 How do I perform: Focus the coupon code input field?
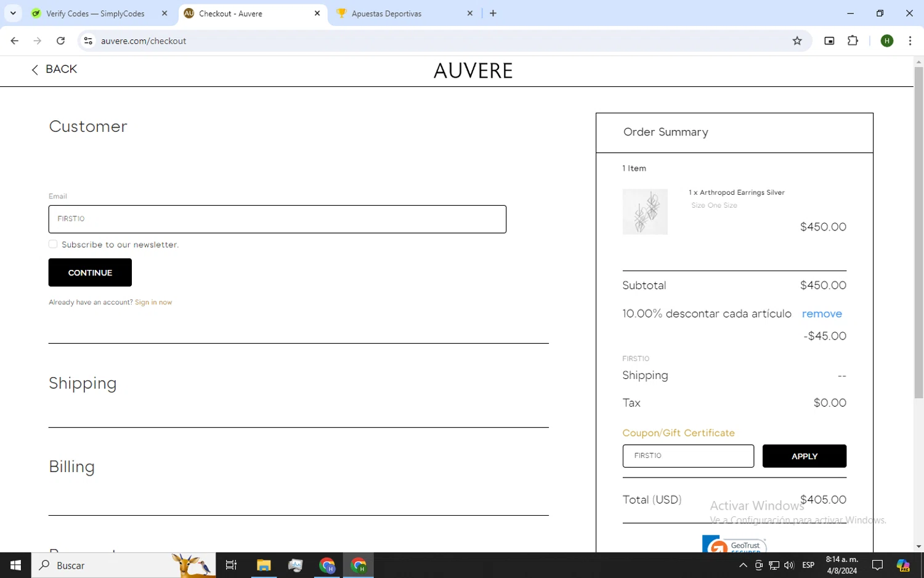(688, 456)
